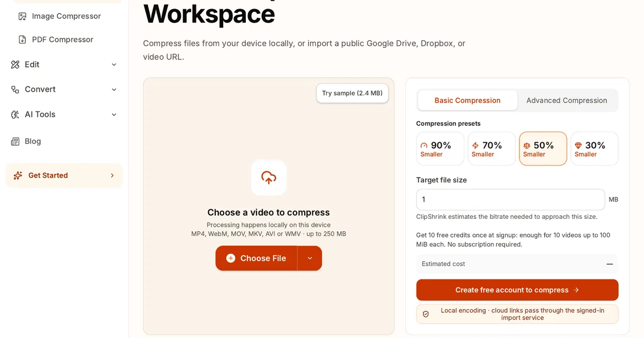The height and width of the screenshot is (338, 644).
Task: Open the AI Tools menu label
Action: click(40, 114)
